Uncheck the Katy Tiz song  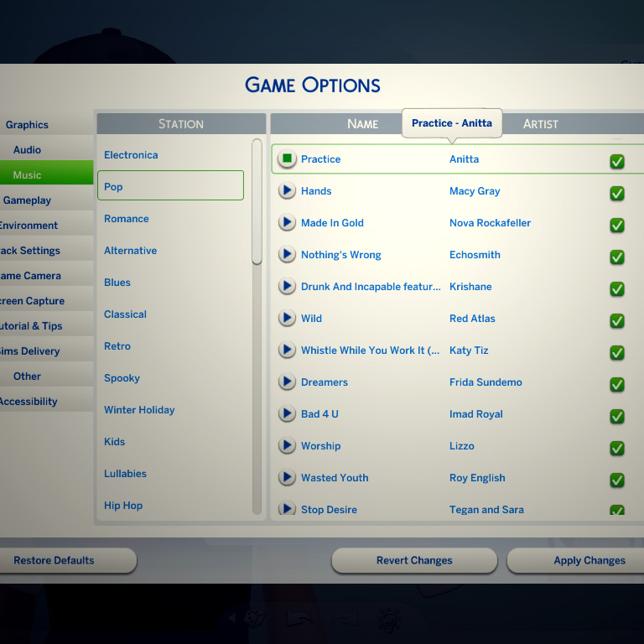click(x=617, y=352)
